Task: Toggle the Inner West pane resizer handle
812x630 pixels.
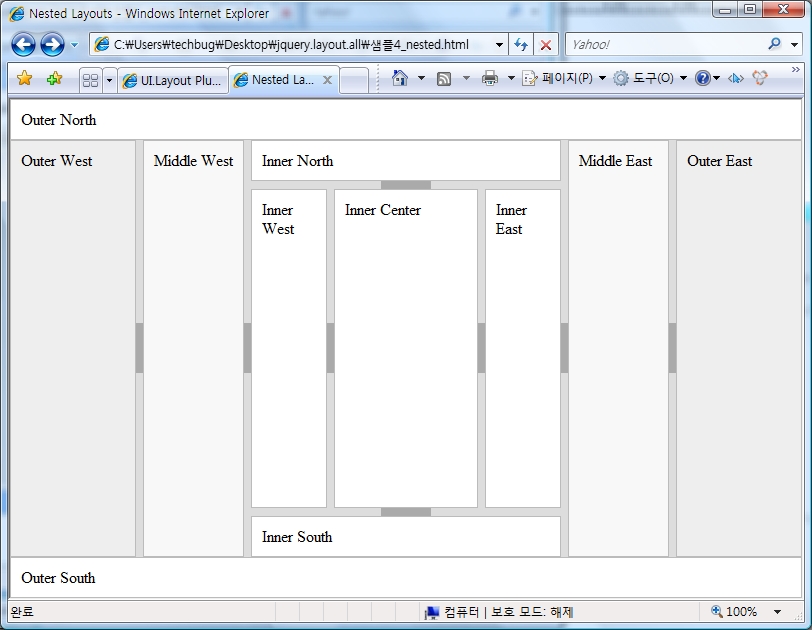Action: [x=330, y=348]
